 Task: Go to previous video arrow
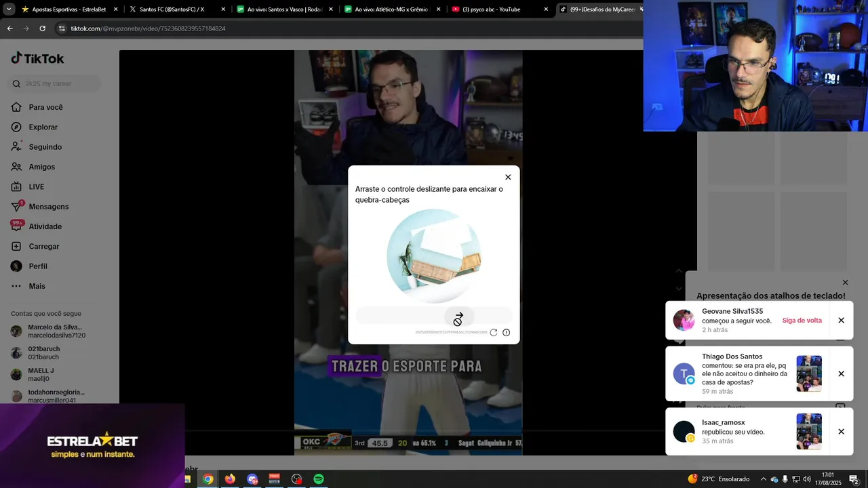tap(679, 271)
